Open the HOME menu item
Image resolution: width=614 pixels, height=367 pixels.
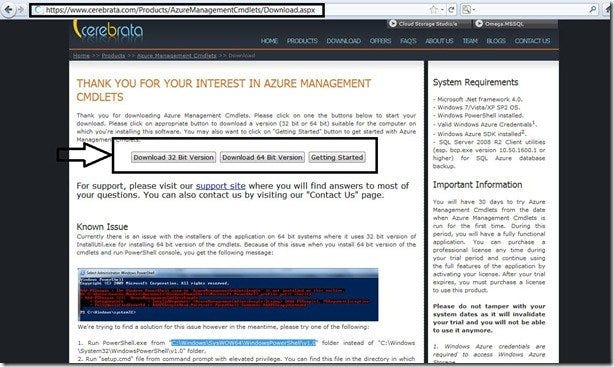pyautogui.click(x=269, y=41)
